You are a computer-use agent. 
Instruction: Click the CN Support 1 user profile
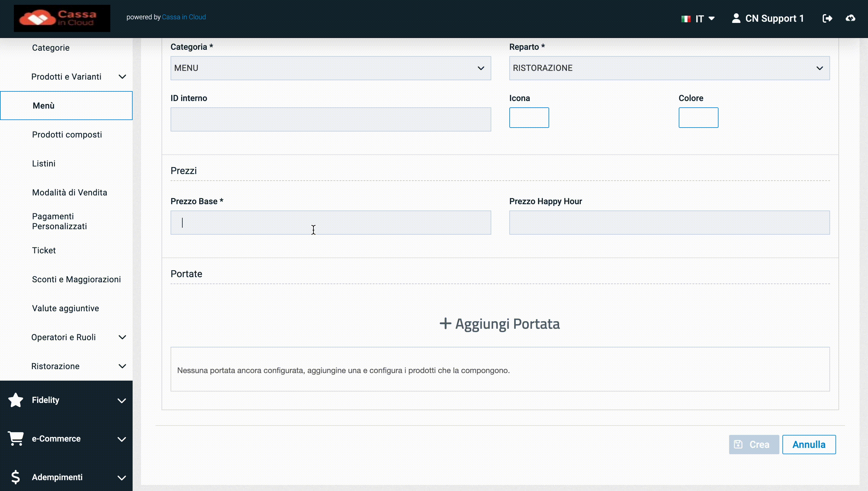point(768,18)
